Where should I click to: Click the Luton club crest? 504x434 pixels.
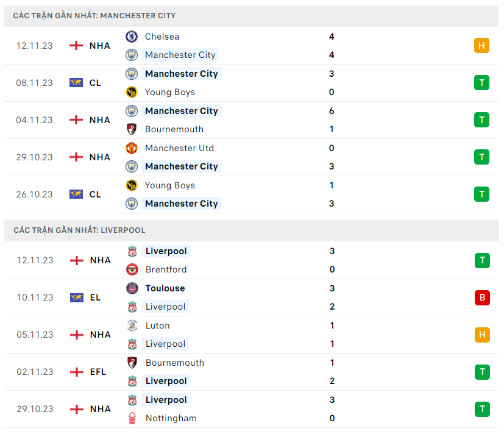tap(132, 325)
